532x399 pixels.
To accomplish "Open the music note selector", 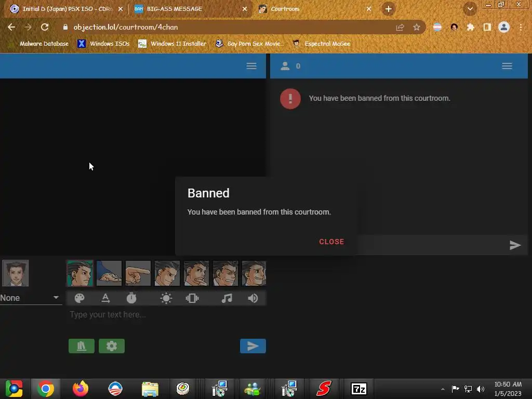I will [227, 298].
